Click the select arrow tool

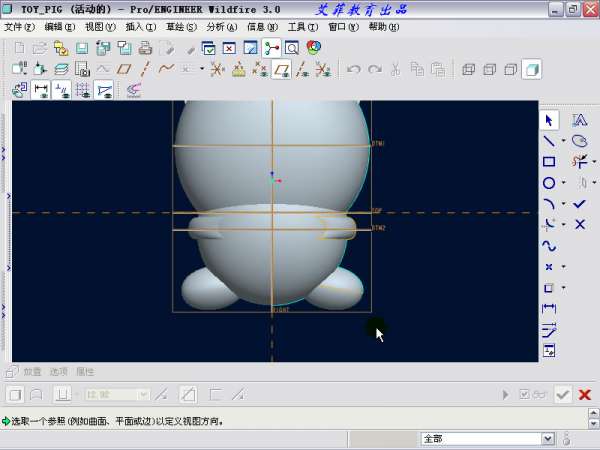pos(549,120)
